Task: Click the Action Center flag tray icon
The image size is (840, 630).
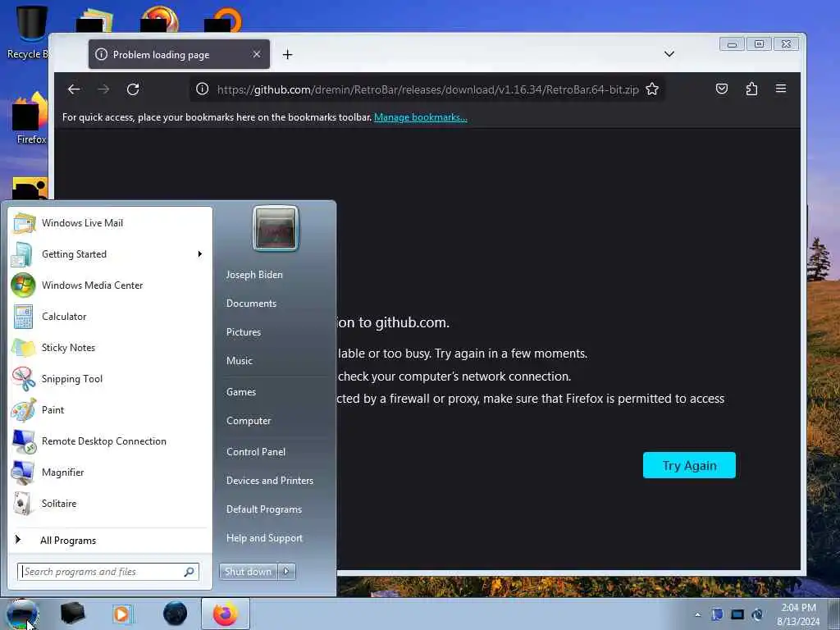Action: 717,614
